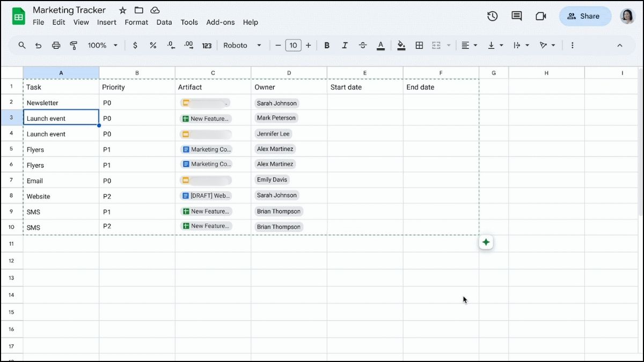
Task: Select the Newsletter cell
Action: click(x=61, y=102)
